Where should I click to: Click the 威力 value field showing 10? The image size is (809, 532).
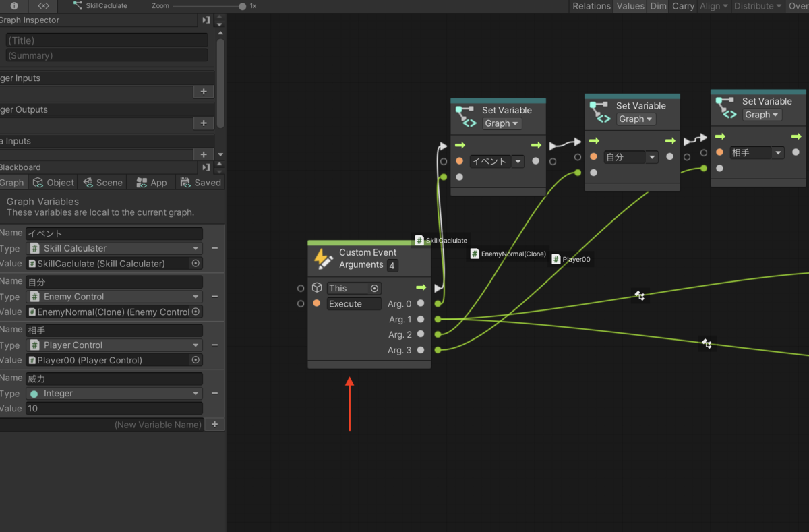click(x=114, y=409)
